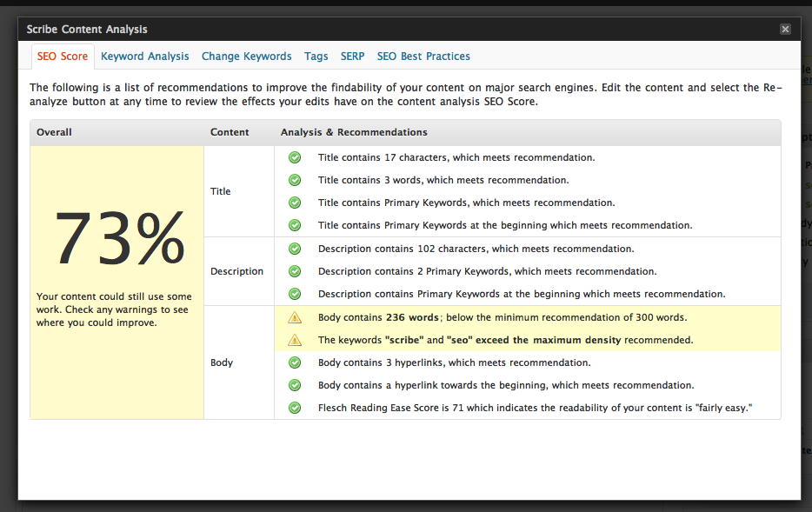This screenshot has height=512, width=812.
Task: Open the SERP tab
Action: (353, 57)
